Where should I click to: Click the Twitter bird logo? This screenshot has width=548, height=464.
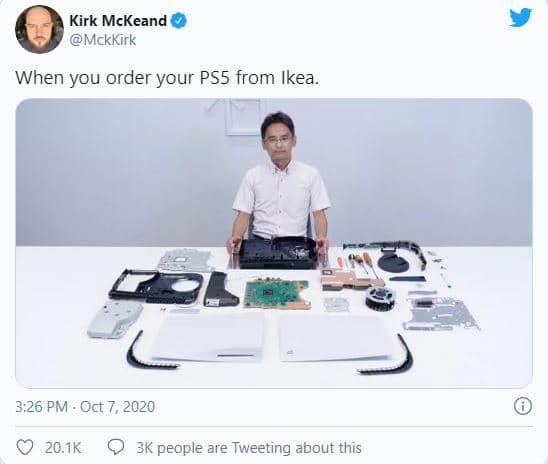pos(520,18)
